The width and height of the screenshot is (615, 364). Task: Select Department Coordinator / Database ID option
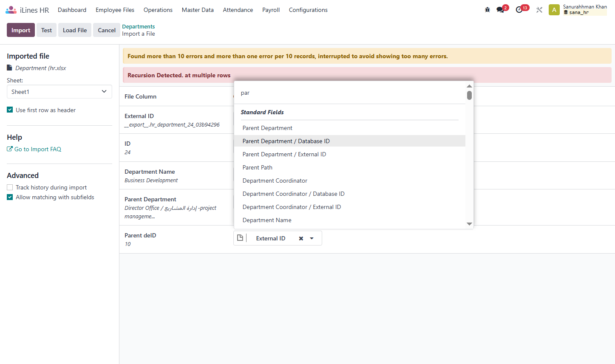350,194
